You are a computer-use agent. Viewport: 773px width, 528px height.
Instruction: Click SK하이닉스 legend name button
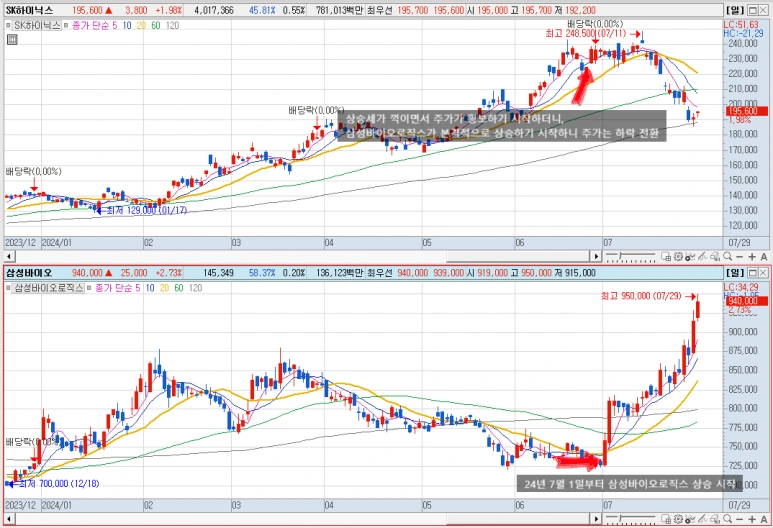[x=37, y=25]
